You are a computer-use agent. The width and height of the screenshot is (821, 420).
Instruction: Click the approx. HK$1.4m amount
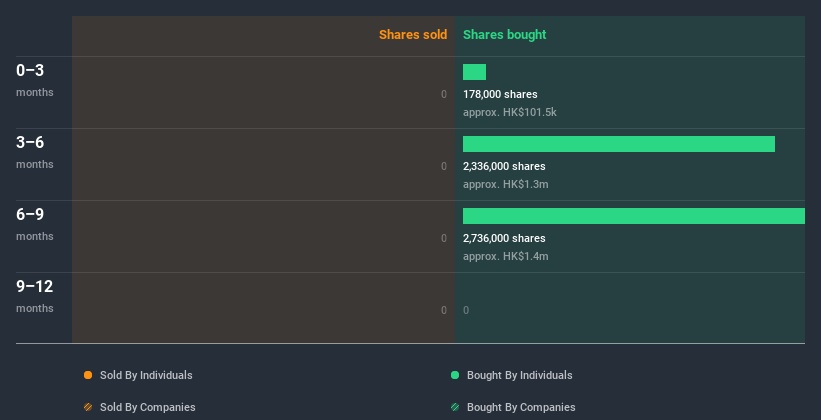coord(506,256)
